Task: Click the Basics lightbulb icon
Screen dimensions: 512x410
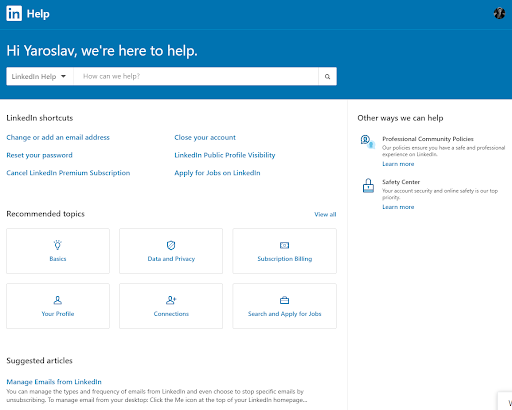Action: [58, 245]
